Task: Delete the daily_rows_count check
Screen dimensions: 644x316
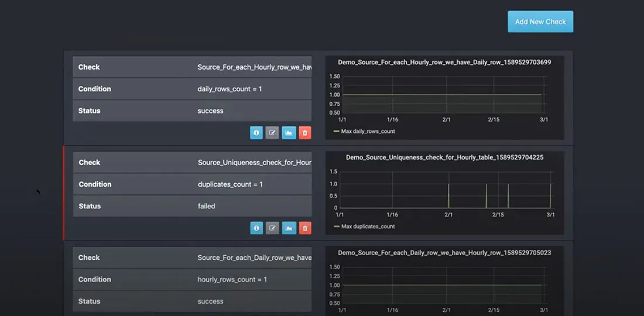Action: (x=304, y=133)
